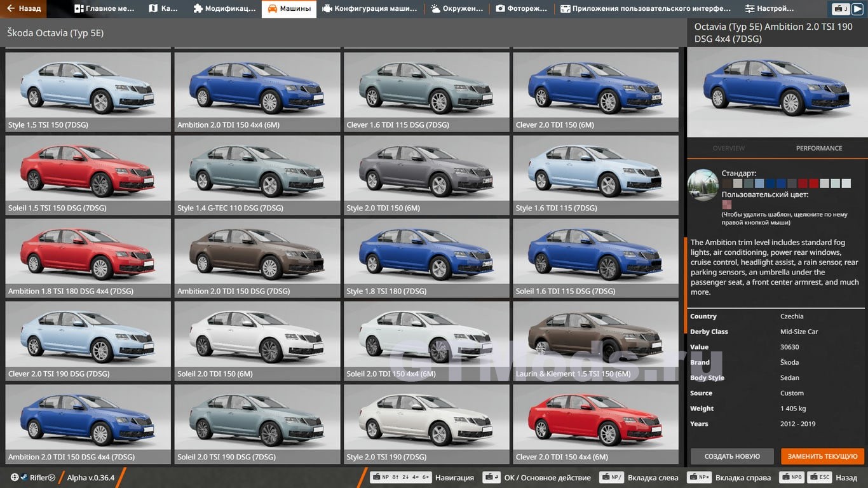Select brown Ambition 2.0 TDI 150 DSG (7DSG) car
The image size is (868, 488).
257,259
